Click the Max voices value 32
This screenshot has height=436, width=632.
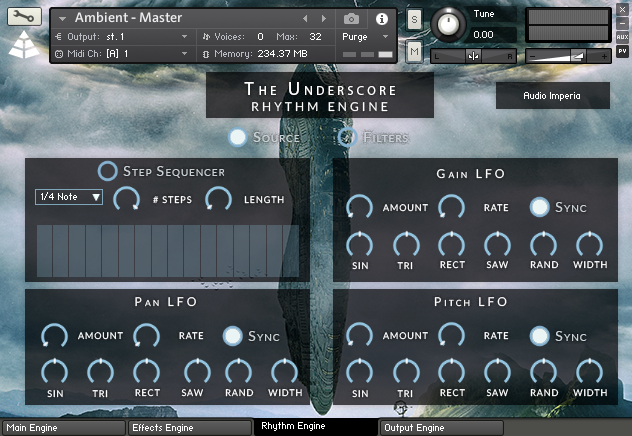pyautogui.click(x=315, y=37)
